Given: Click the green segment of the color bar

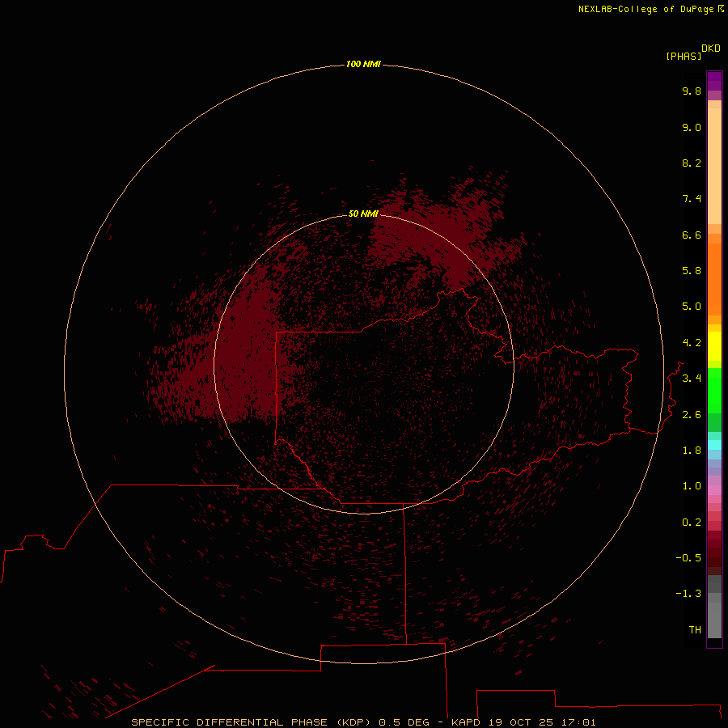Looking at the screenshot, I should point(714,390).
